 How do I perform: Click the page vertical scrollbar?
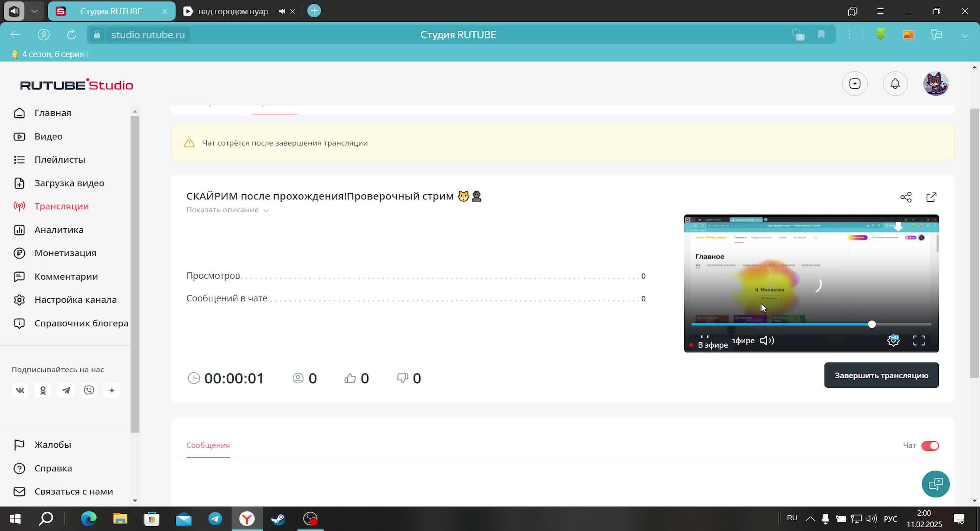974,244
